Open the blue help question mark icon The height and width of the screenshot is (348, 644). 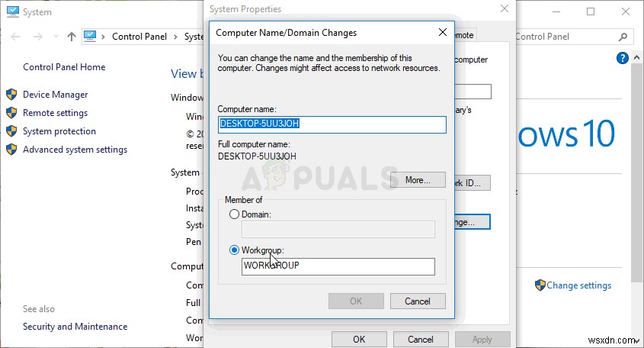click(x=622, y=58)
